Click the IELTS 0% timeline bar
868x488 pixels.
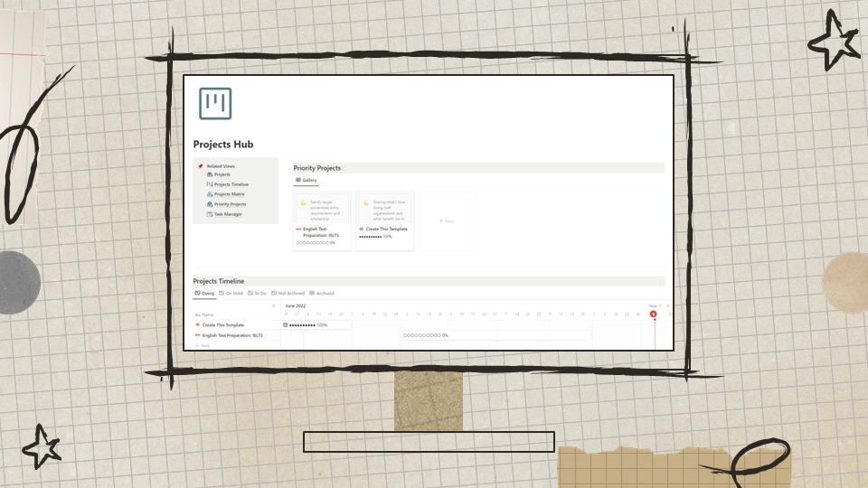(496, 335)
